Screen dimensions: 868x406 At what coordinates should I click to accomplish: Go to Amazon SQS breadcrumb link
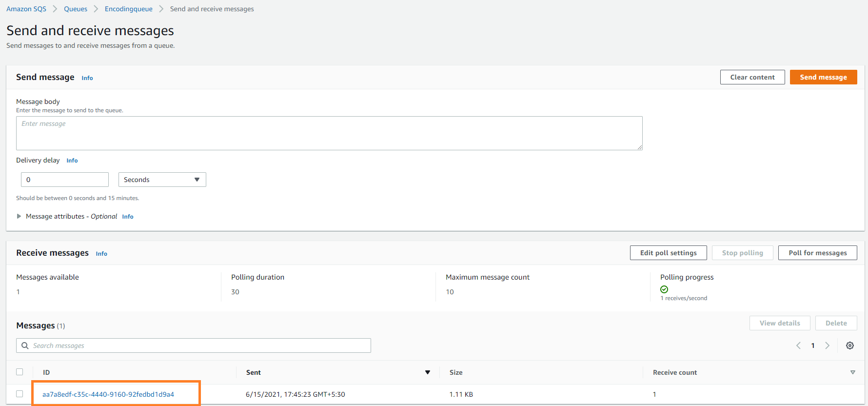pyautogui.click(x=26, y=9)
